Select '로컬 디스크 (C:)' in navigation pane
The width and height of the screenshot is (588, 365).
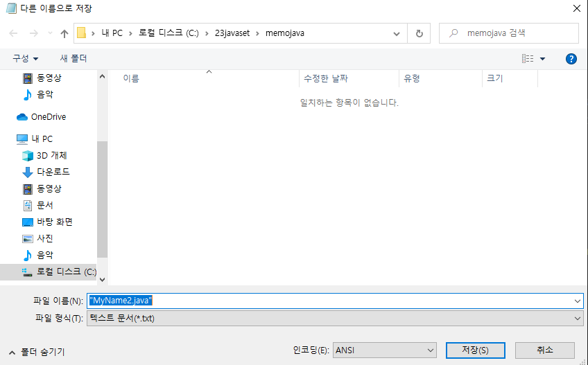48,272
